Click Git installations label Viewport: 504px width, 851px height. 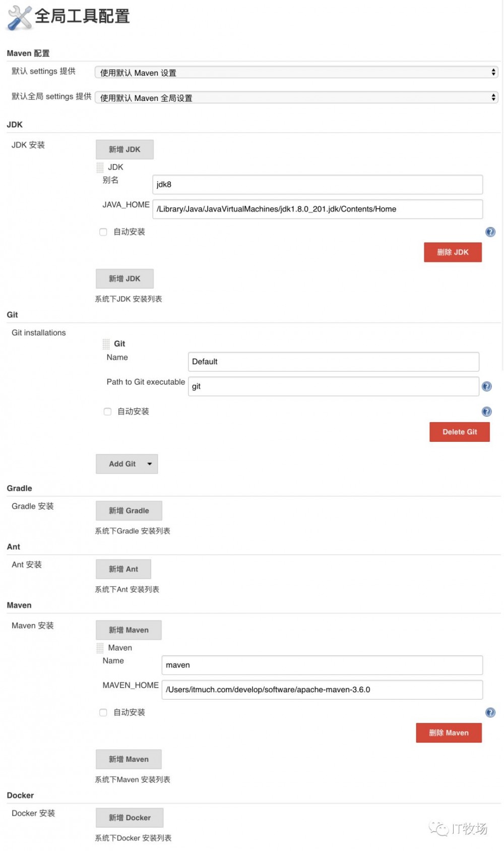point(39,333)
